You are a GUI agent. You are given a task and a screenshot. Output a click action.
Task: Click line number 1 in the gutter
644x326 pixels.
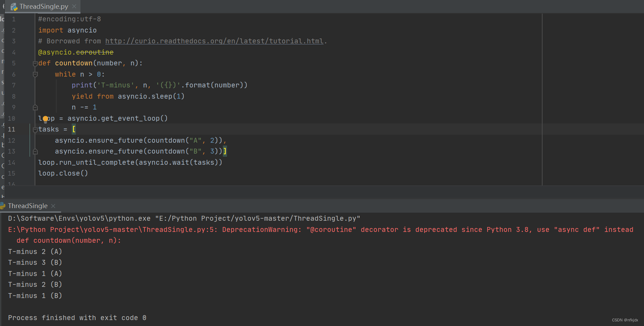[14, 19]
